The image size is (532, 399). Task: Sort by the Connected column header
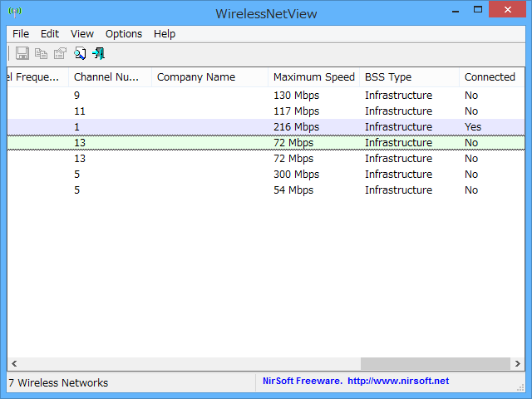[490, 77]
